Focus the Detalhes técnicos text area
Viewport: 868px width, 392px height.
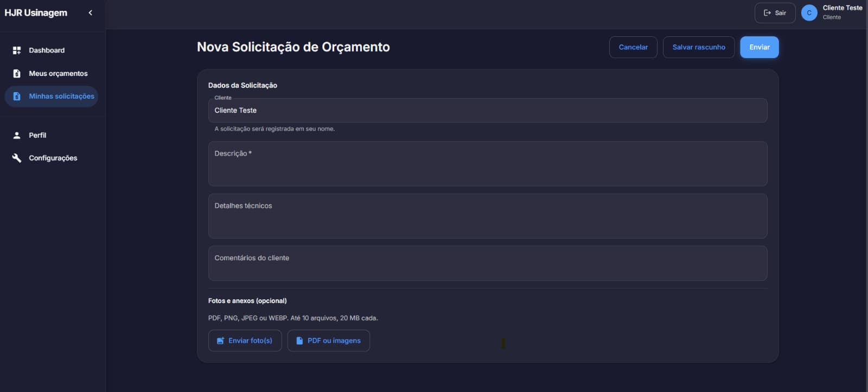click(x=488, y=216)
